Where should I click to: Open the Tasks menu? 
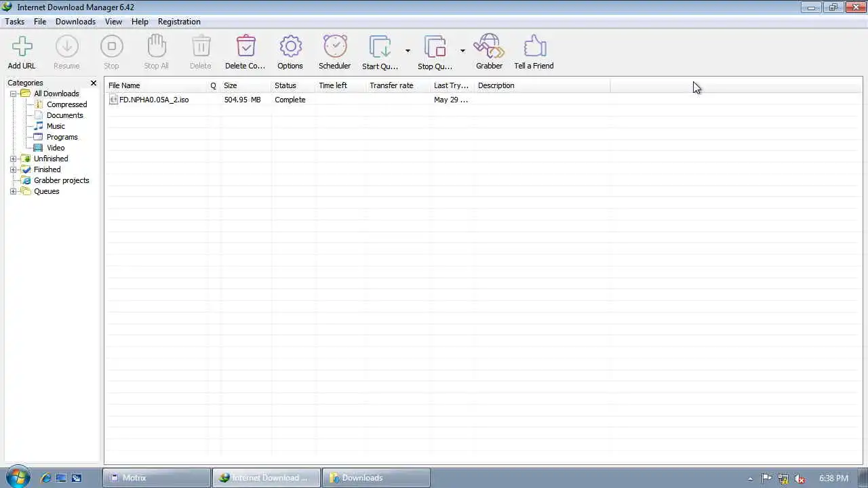14,22
